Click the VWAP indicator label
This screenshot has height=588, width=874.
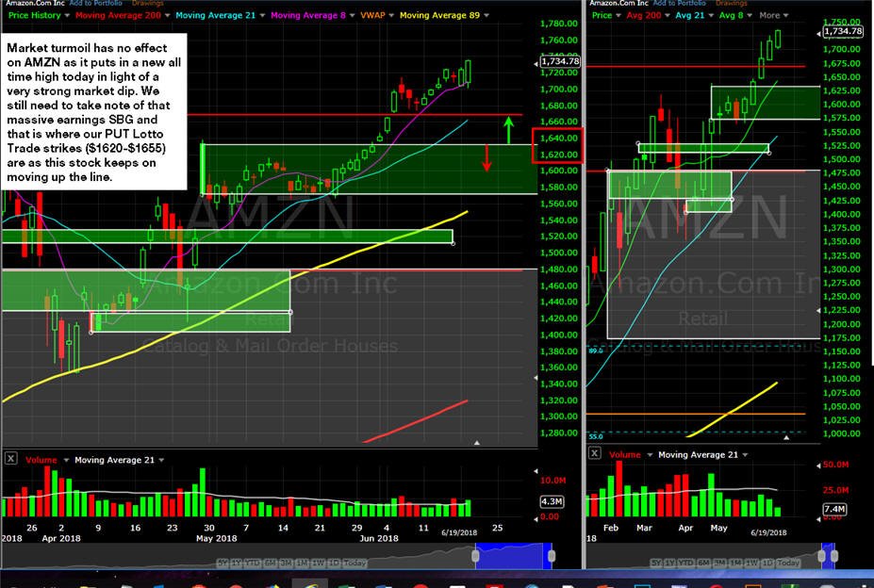pyautogui.click(x=372, y=16)
